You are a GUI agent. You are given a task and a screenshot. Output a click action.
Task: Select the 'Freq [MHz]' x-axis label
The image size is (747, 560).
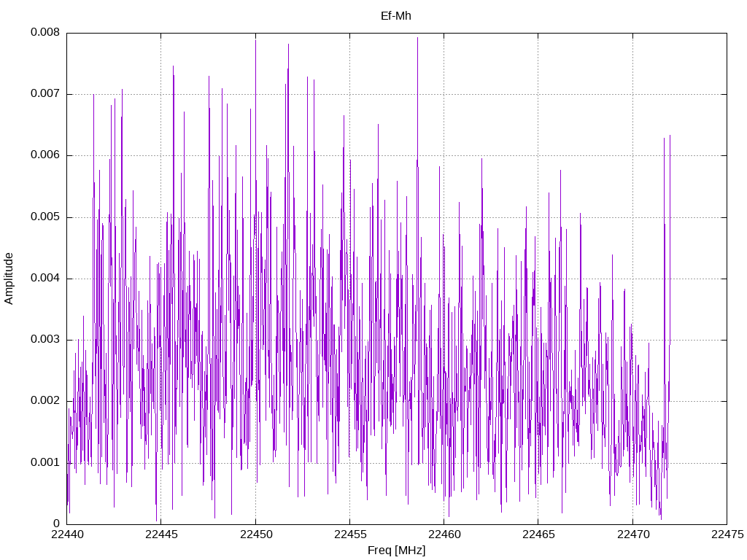tap(396, 550)
